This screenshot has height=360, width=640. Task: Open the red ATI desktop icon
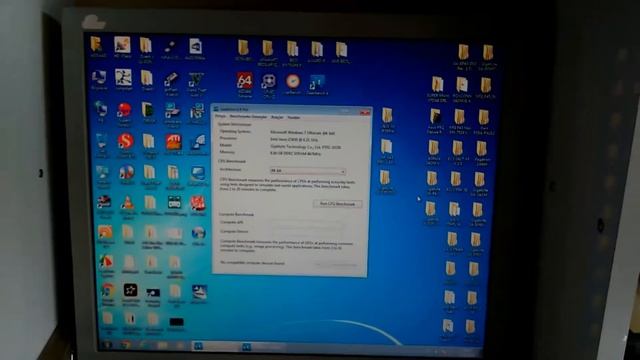tap(174, 142)
